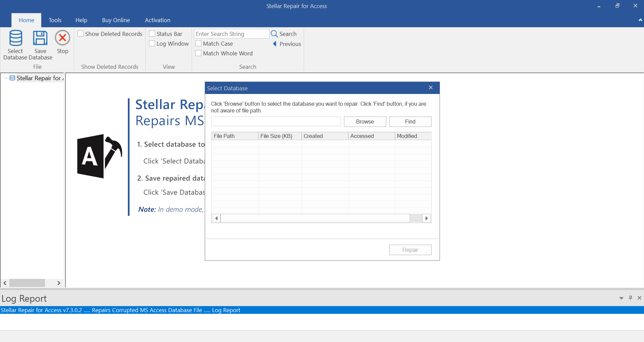Click the Previous search arrow icon

[275, 44]
